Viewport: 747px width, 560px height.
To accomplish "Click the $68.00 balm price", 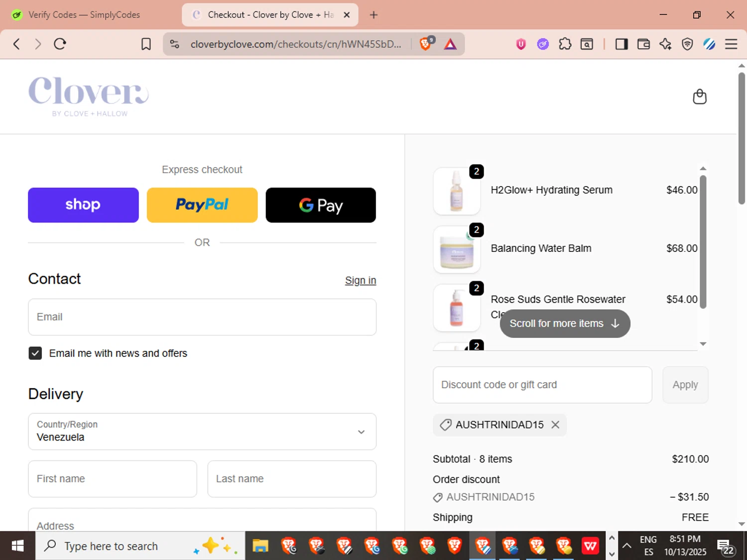I will point(682,248).
